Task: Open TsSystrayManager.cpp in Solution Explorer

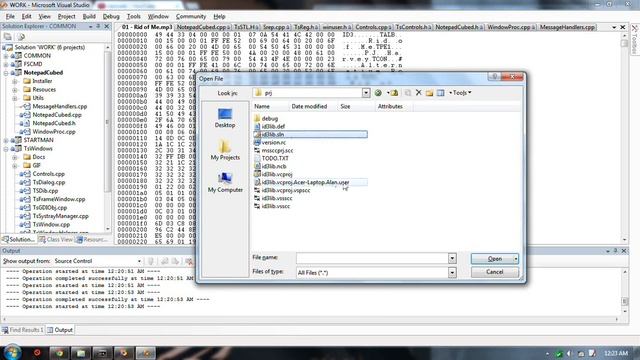Action: [x=60, y=216]
